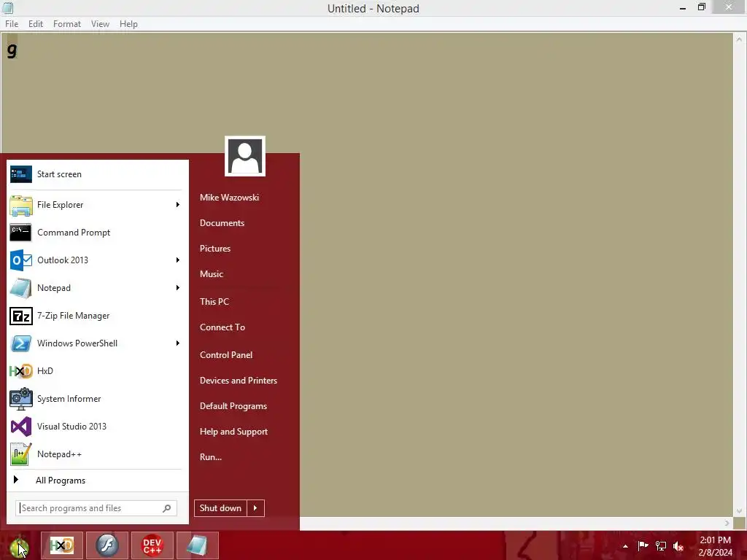Image resolution: width=747 pixels, height=560 pixels.
Task: Open Dev-C++ from the taskbar
Action: pyautogui.click(x=152, y=545)
